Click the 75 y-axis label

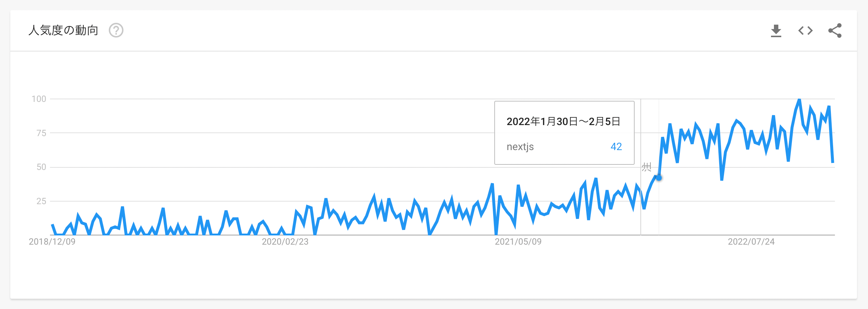[41, 133]
